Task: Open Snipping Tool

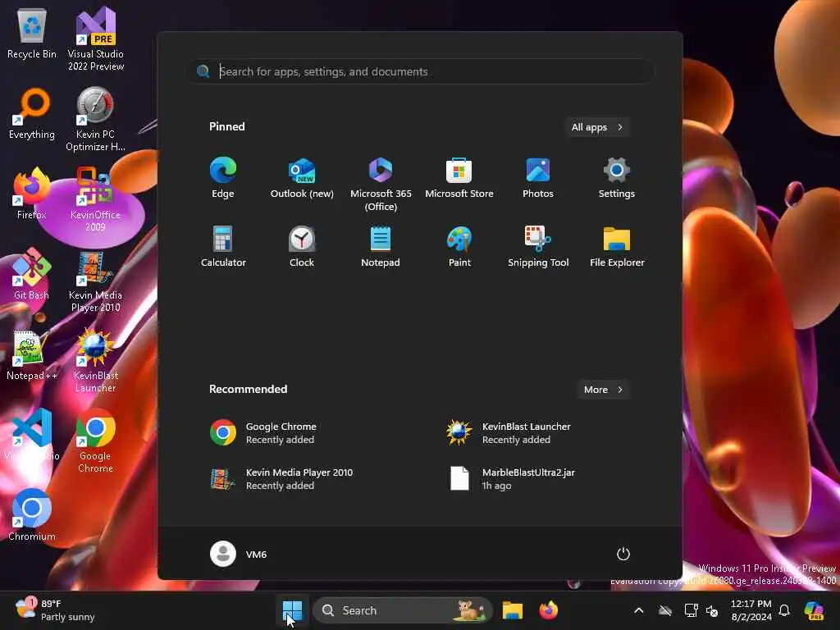Action: [538, 247]
